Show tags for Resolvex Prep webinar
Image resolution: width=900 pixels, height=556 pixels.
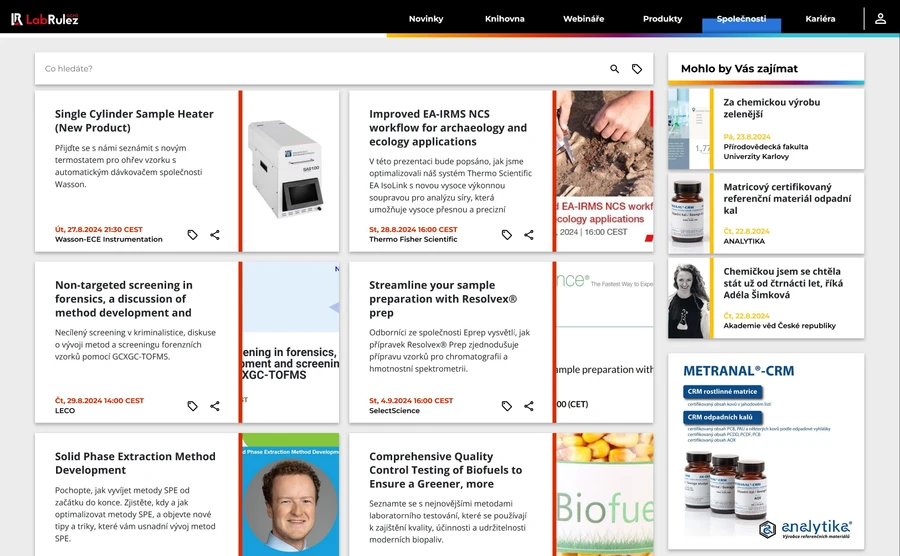[x=507, y=406]
